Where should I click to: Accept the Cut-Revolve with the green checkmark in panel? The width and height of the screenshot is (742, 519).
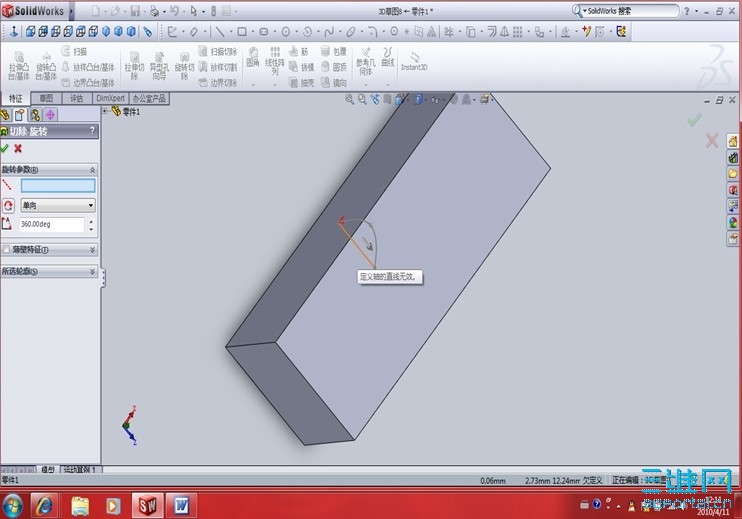5,149
